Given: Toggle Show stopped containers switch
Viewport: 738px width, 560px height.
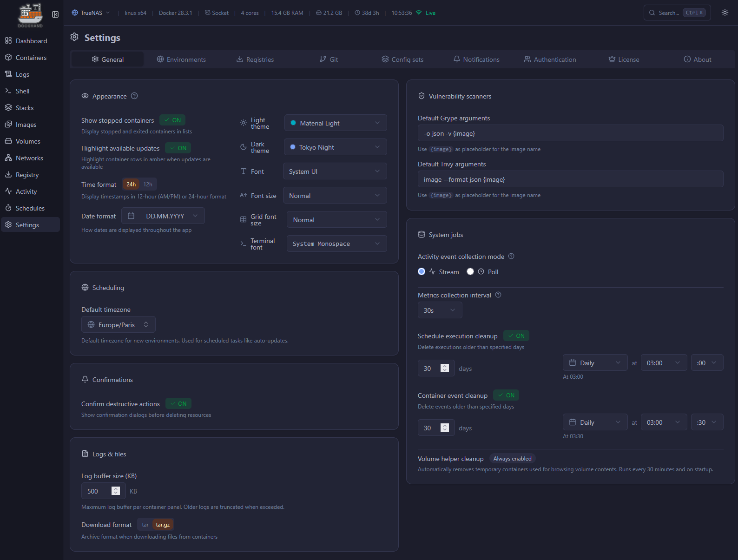Looking at the screenshot, I should 172,120.
